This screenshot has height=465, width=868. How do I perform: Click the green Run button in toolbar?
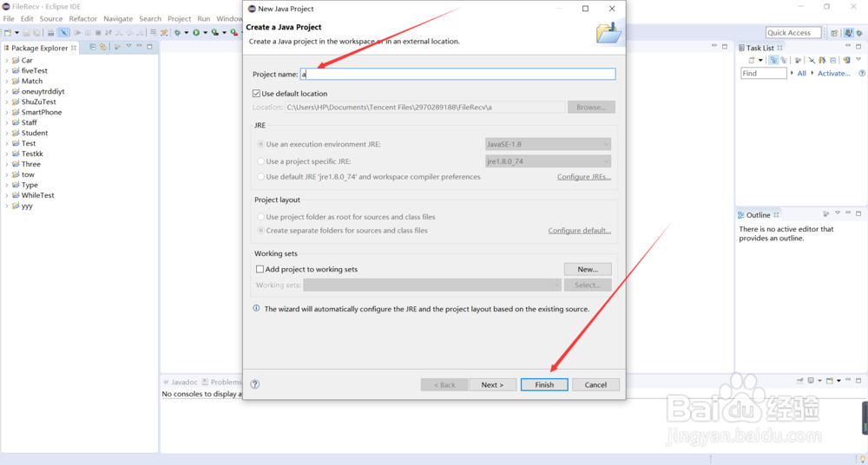196,33
